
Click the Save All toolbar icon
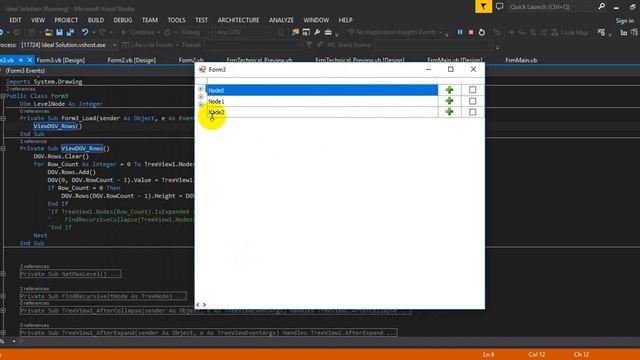coord(70,32)
